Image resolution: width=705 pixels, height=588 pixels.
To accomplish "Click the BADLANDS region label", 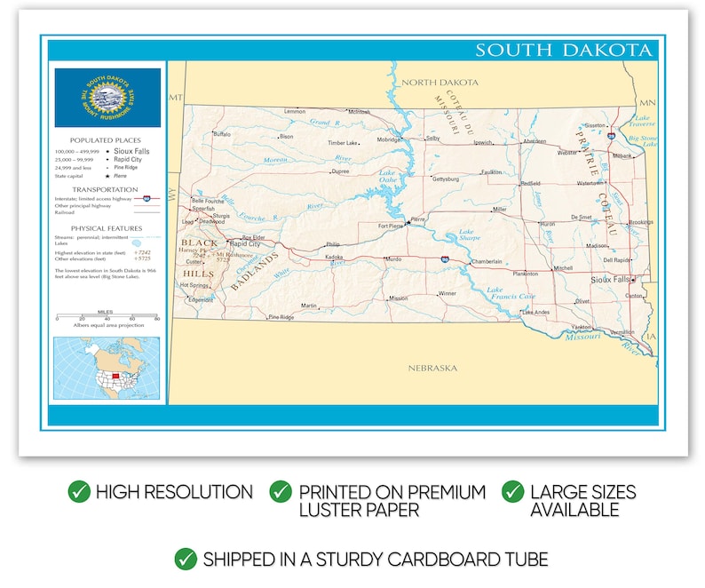I will click(x=255, y=271).
